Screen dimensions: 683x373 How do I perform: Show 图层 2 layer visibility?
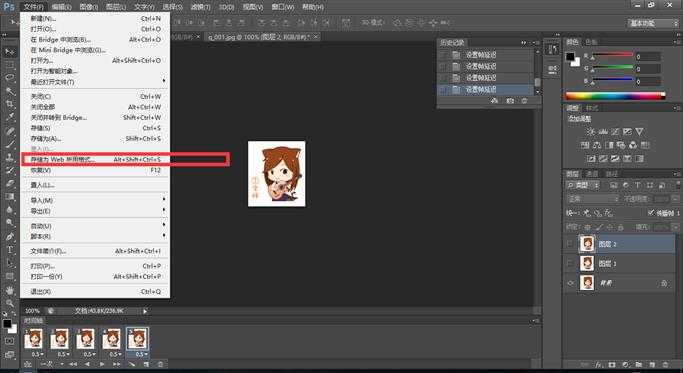(x=571, y=244)
